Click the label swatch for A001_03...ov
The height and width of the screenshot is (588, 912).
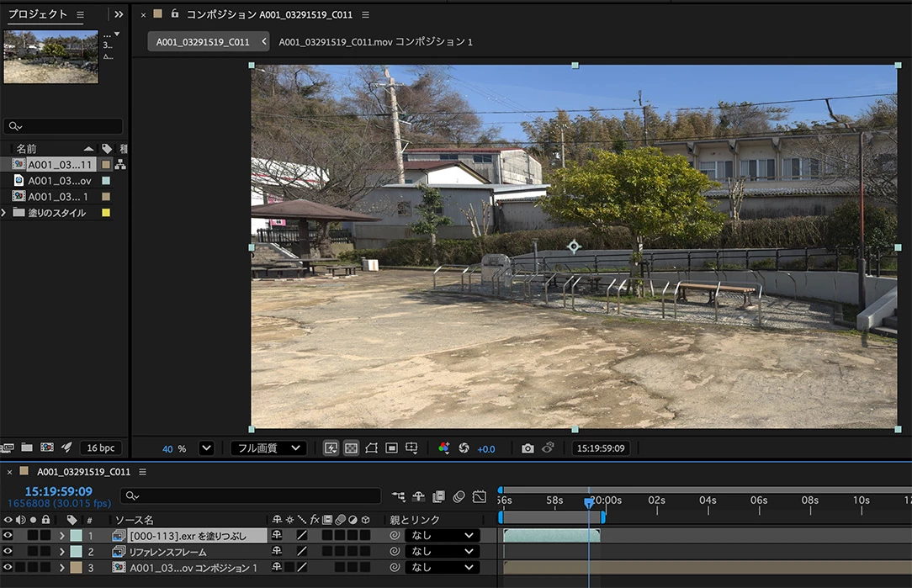click(x=106, y=181)
